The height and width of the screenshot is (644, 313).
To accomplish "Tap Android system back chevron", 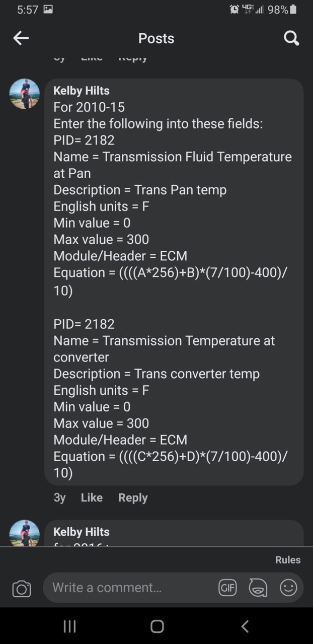I will tap(245, 626).
